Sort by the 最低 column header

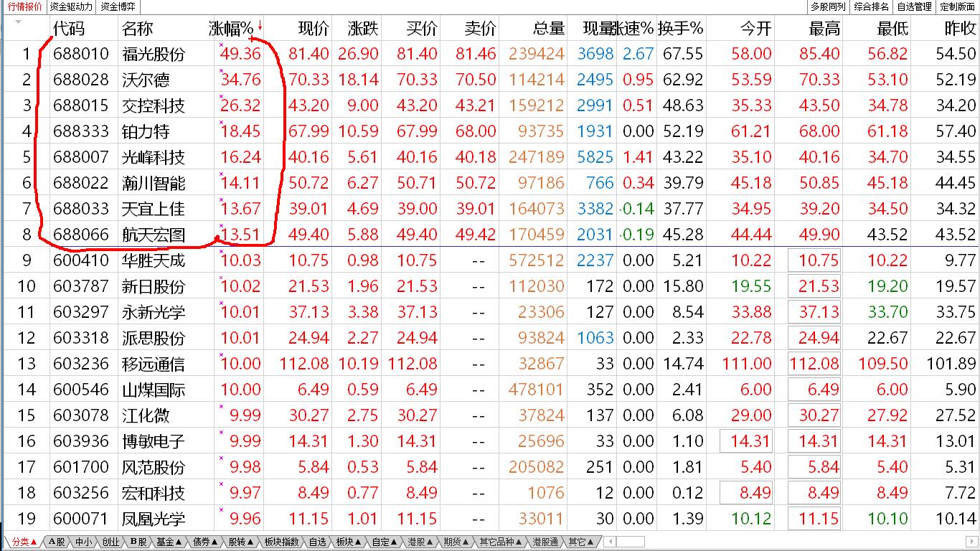(892, 29)
